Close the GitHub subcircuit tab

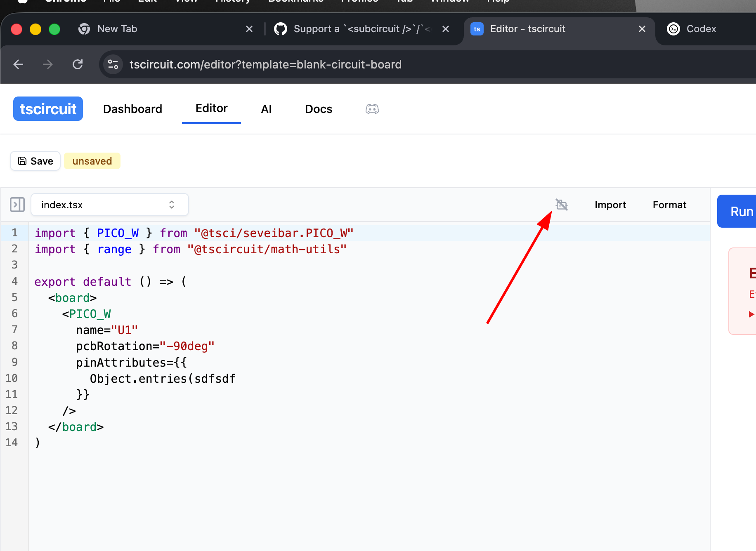pos(445,29)
